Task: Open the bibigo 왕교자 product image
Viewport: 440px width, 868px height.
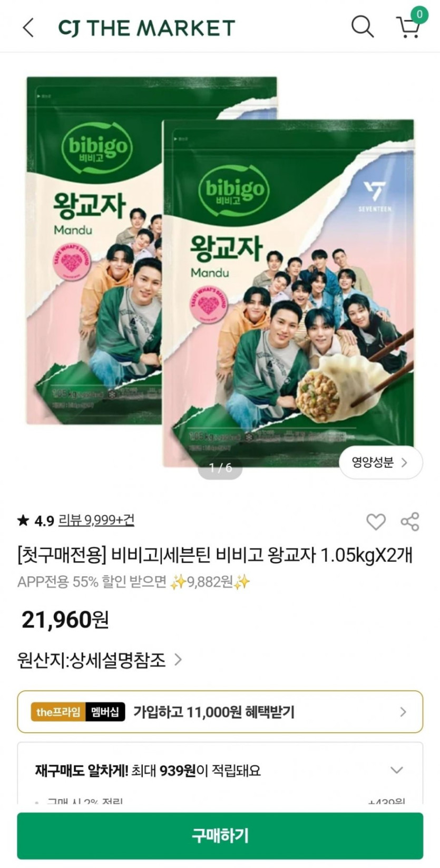Action: (x=220, y=272)
